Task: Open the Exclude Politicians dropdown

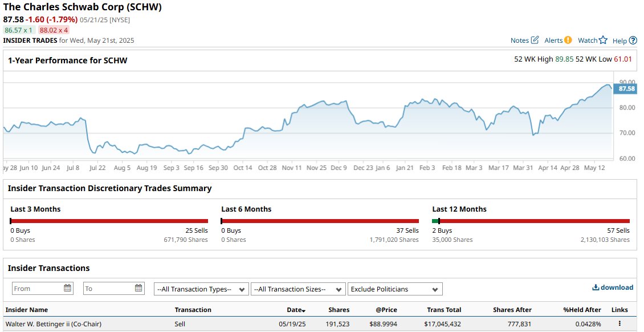Action: pyautogui.click(x=395, y=289)
